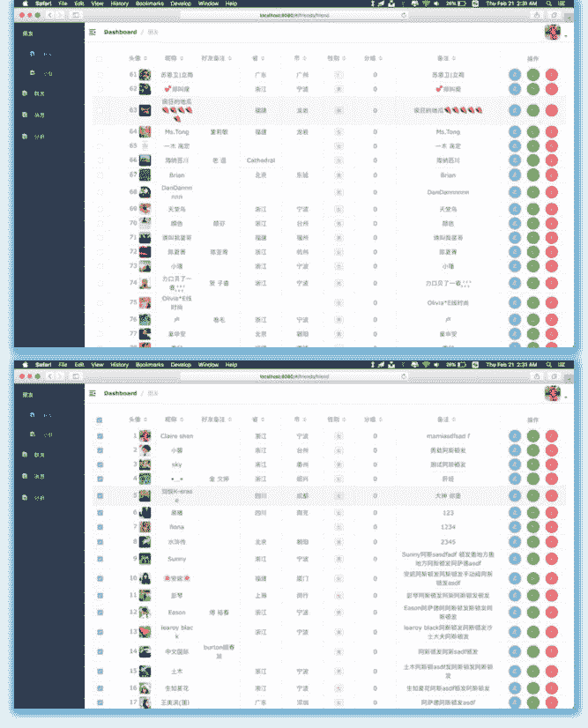
Task: Open Bookmarks menu in the topmost menu bar
Action: point(149,4)
